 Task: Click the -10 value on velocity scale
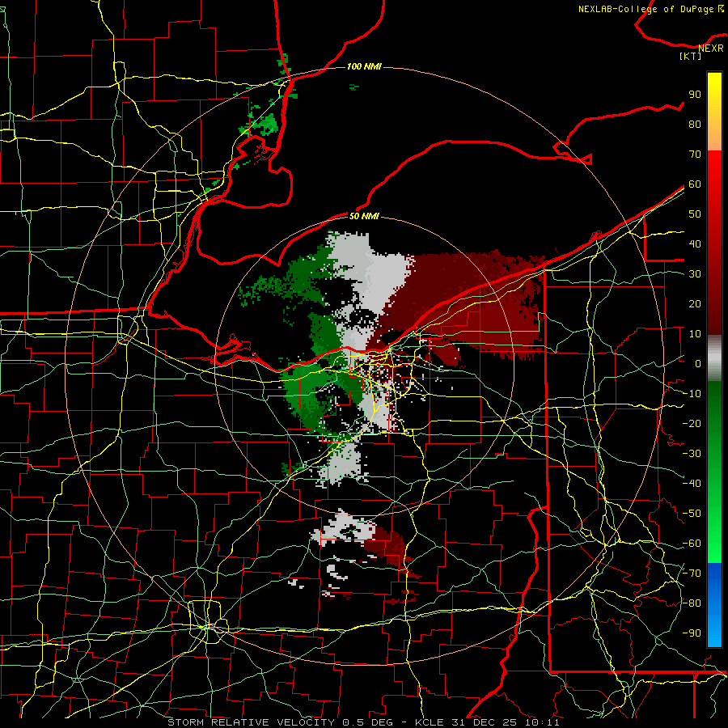click(x=692, y=394)
